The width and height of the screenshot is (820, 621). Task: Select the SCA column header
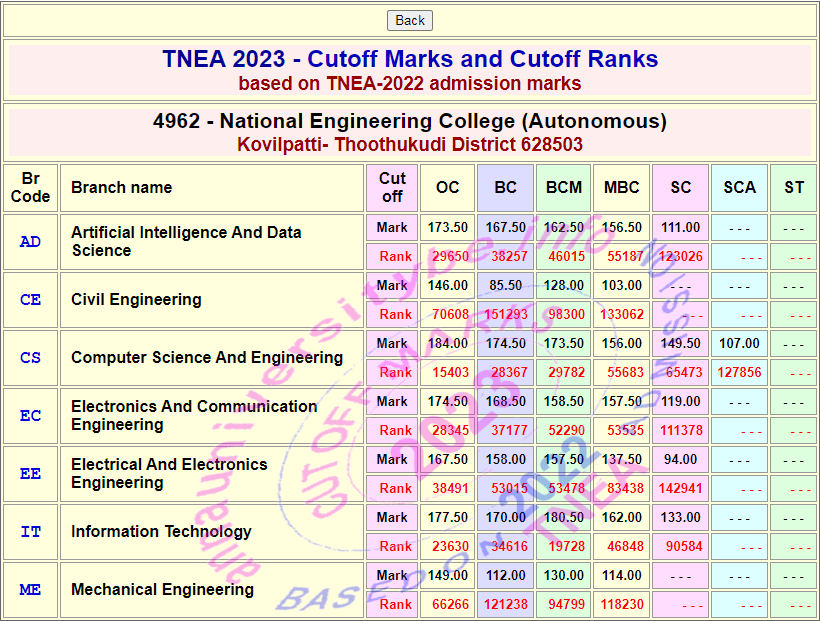coord(739,188)
